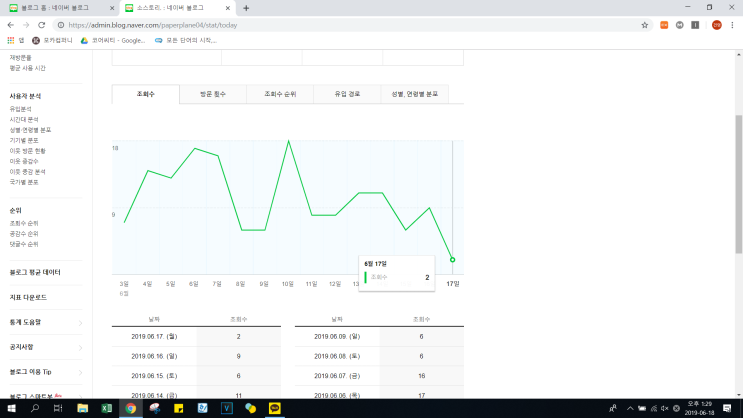Open 평균 사용 시간 in the sidebar
743x418 pixels.
(27, 68)
